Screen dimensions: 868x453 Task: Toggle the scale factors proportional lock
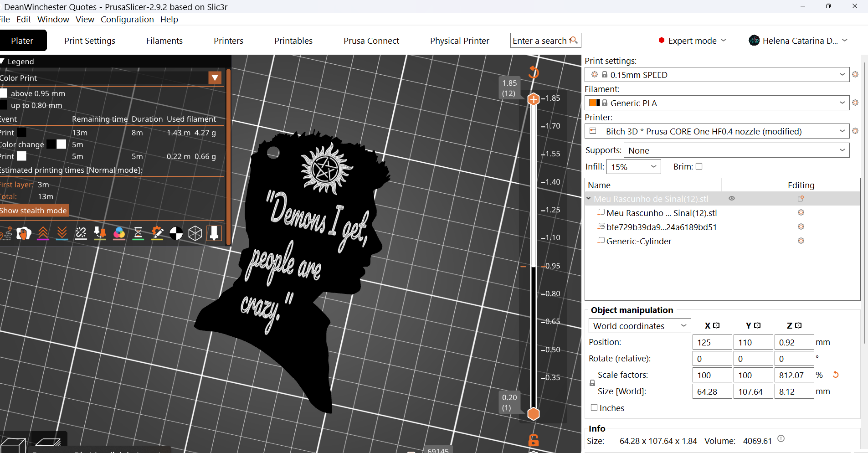click(x=592, y=383)
